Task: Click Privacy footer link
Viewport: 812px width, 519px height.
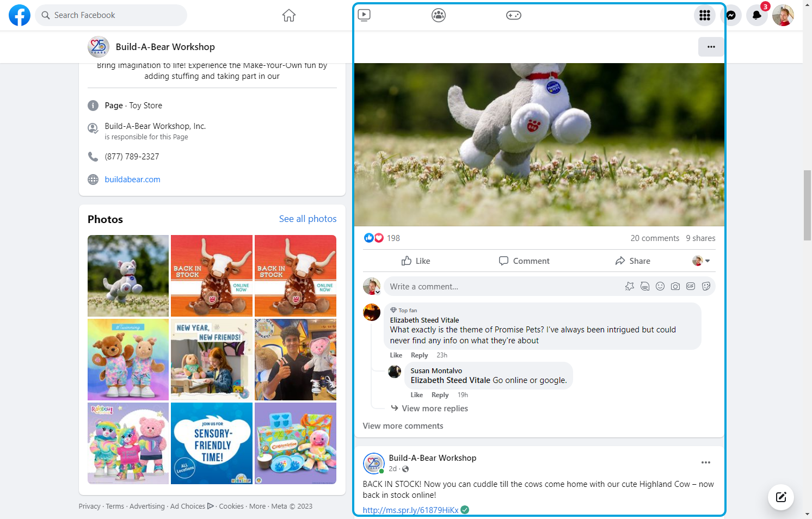Action: (x=89, y=506)
